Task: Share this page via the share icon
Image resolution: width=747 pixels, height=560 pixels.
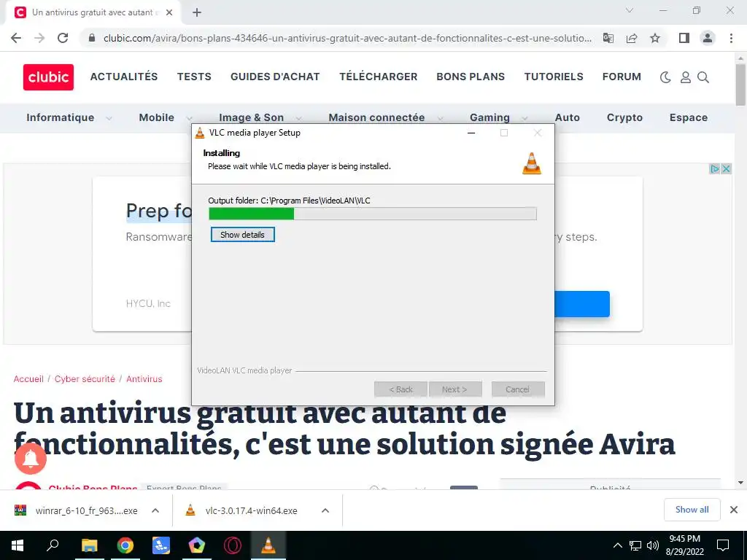Action: (x=632, y=38)
